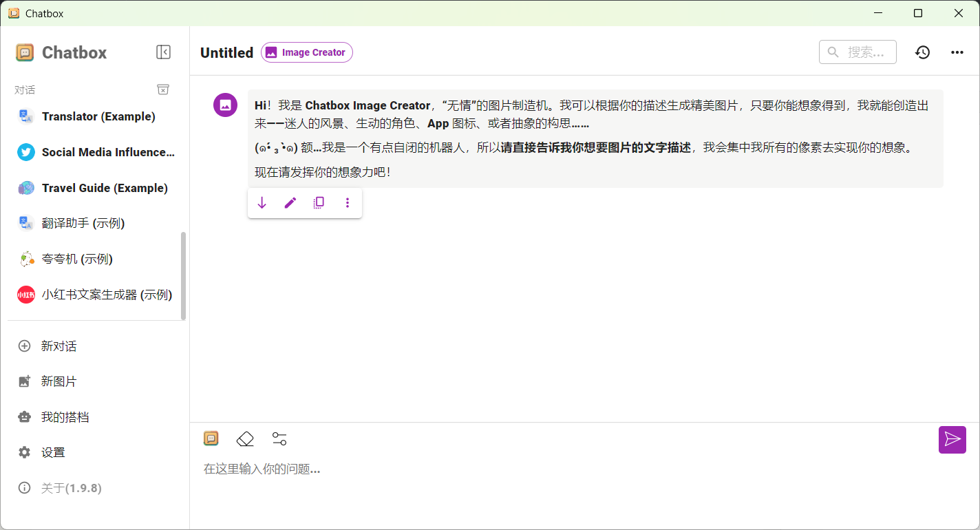Screen dimensions: 980x530
Task: Open 设置 in the sidebar
Action: point(95,452)
